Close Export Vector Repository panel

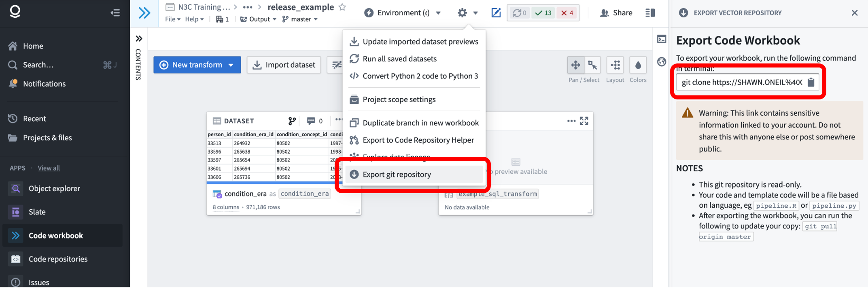tap(855, 13)
